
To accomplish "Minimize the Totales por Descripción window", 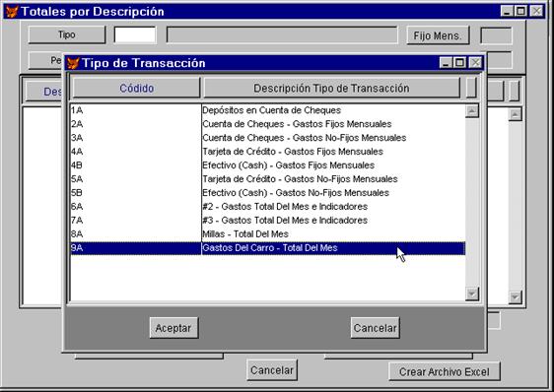I will click(x=507, y=11).
